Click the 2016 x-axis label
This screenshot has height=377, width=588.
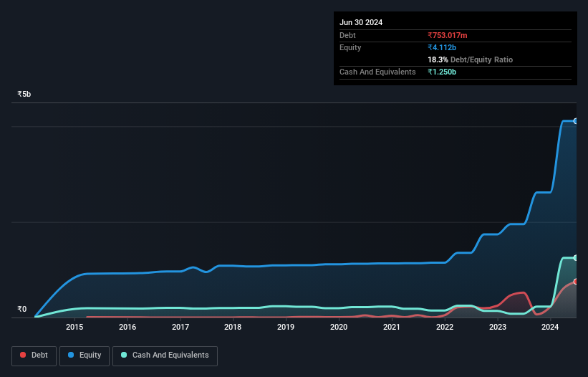point(127,327)
